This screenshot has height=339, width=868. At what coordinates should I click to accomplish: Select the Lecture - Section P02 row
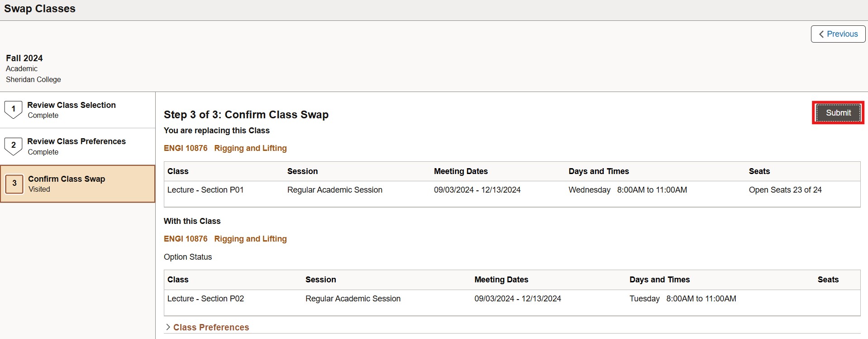click(205, 299)
